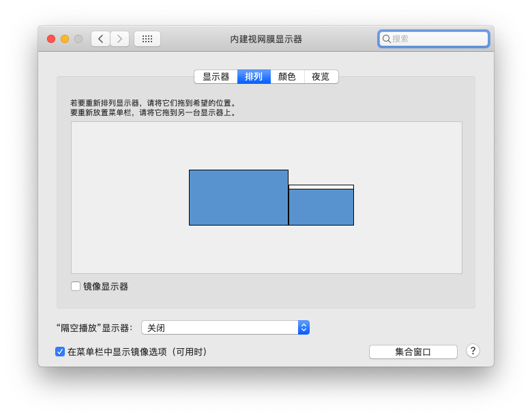Select the smaller right display rectangle
532x417 pixels.
(321, 207)
